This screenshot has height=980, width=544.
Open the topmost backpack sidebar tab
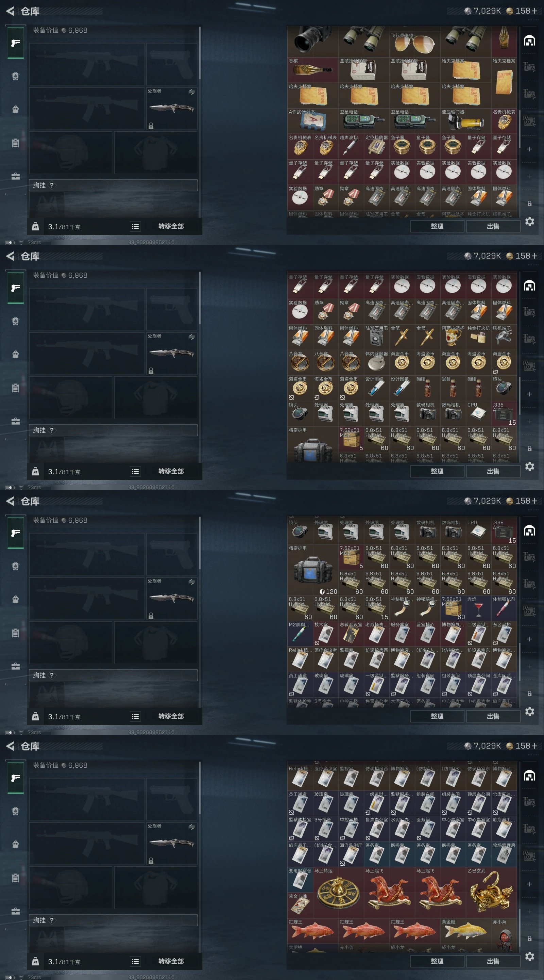(16, 110)
